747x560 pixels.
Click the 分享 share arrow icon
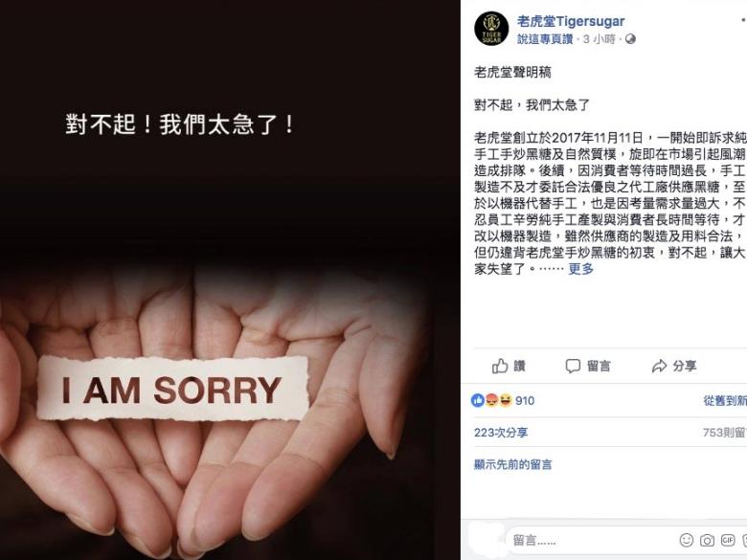tap(659, 366)
